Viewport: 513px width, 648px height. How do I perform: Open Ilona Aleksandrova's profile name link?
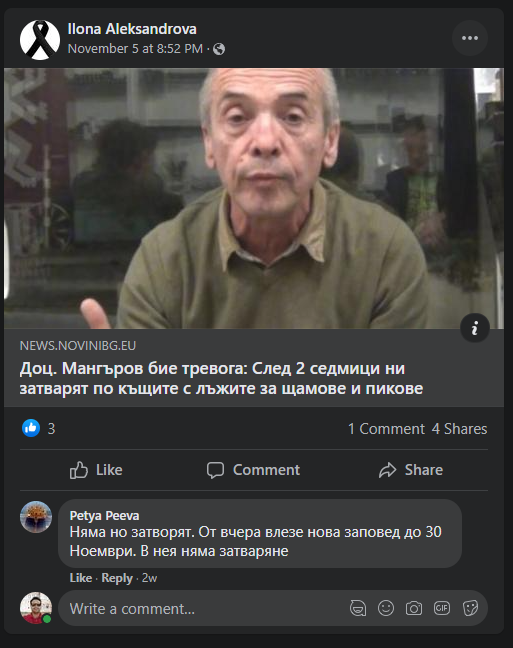click(x=132, y=29)
